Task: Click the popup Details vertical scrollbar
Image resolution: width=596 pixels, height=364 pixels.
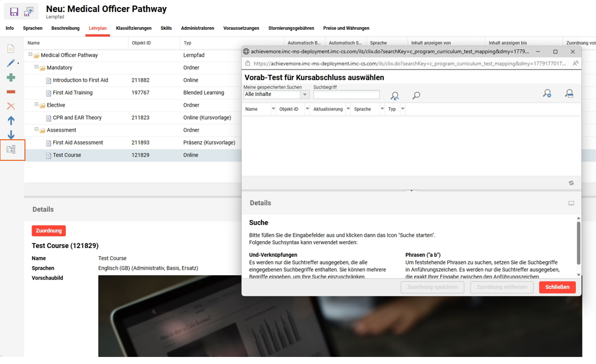Action: tap(579, 243)
